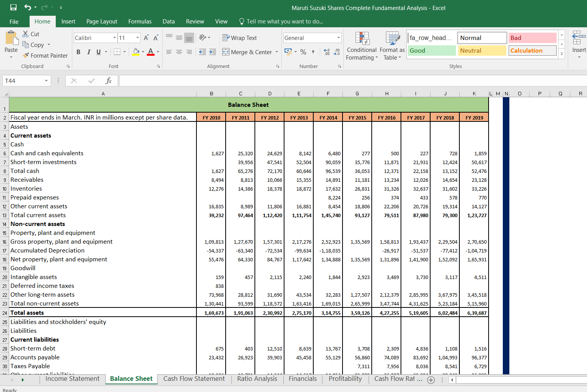The image size is (587, 392).
Task: Apply comma style number format
Action: point(313,52)
